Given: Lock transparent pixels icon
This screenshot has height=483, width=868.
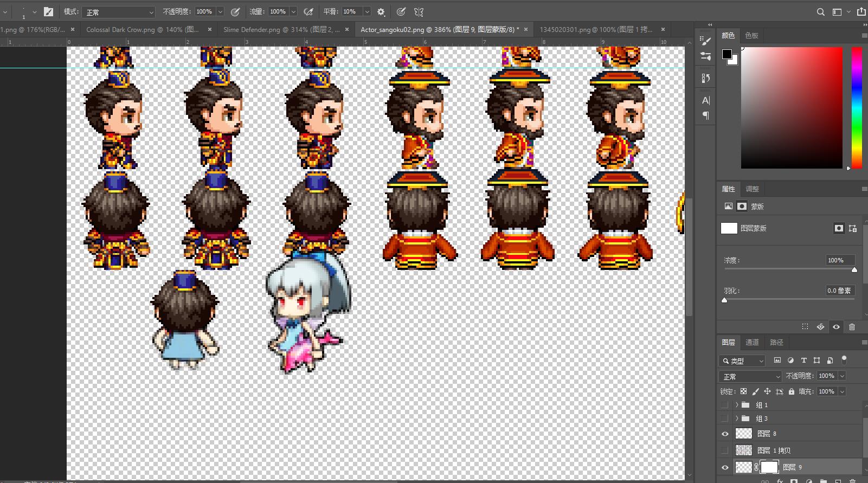Looking at the screenshot, I should [x=743, y=391].
